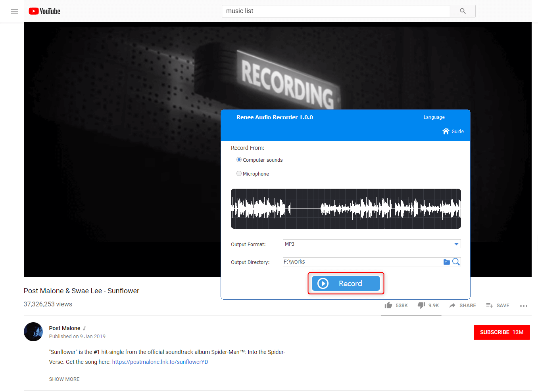This screenshot has height=392, width=538.
Task: Open more actions three-dot menu
Action: (x=524, y=306)
